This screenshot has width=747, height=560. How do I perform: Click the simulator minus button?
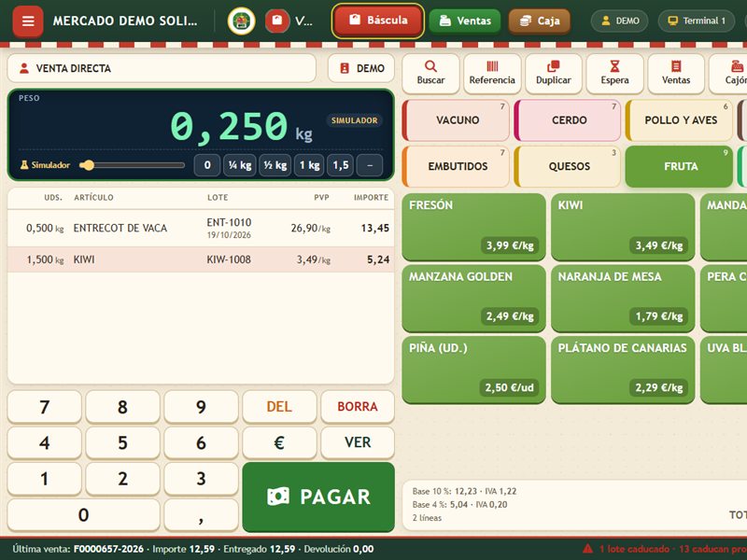coord(370,165)
